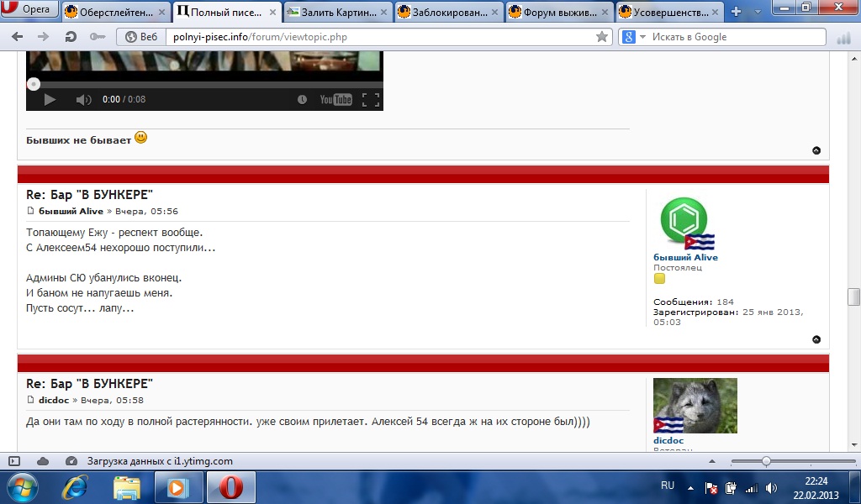Switch to the Оберстлейтен... tab
This screenshot has height=504, width=861.
116,12
